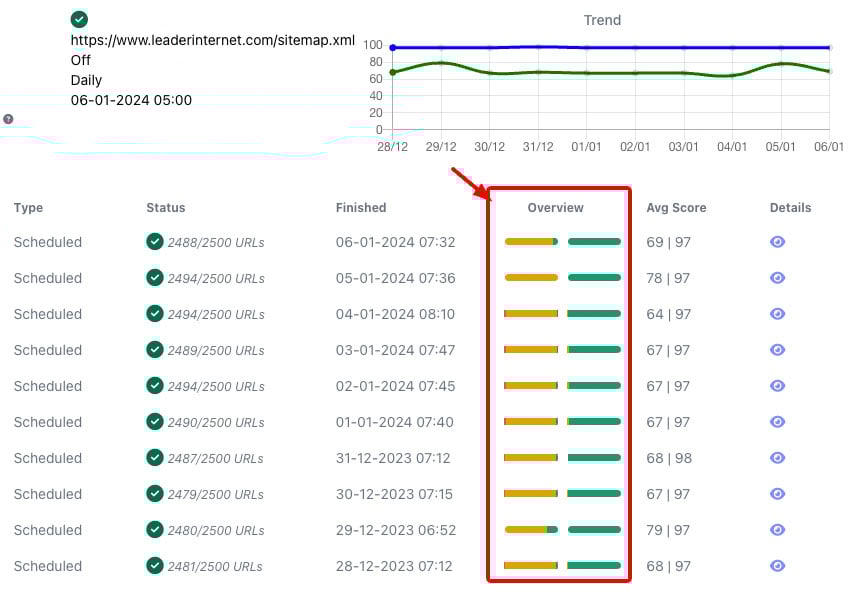Click eye icon in 03-01-2024 07:47 row

pyautogui.click(x=777, y=350)
